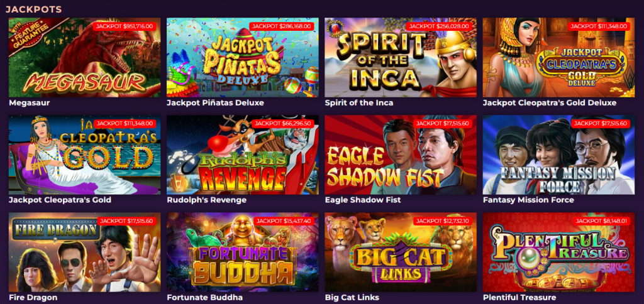
Task: Open the Plentiful Treasure game image
Action: click(558, 252)
